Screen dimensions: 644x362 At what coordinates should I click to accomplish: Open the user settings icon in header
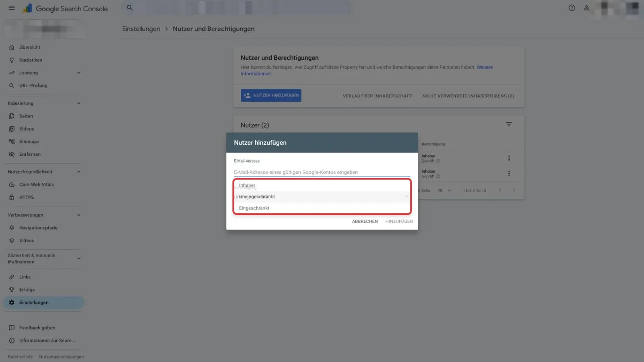coord(586,8)
